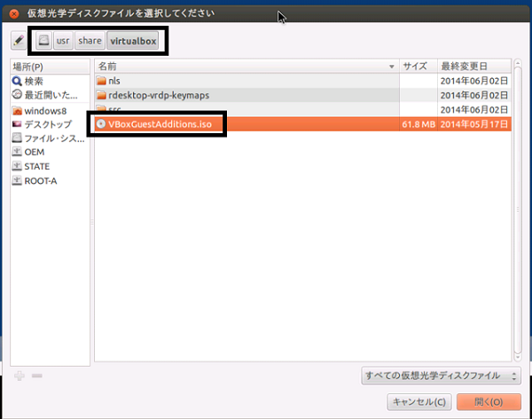This screenshot has height=419, width=532.
Task: Select the virtualbox path segment
Action: click(133, 41)
